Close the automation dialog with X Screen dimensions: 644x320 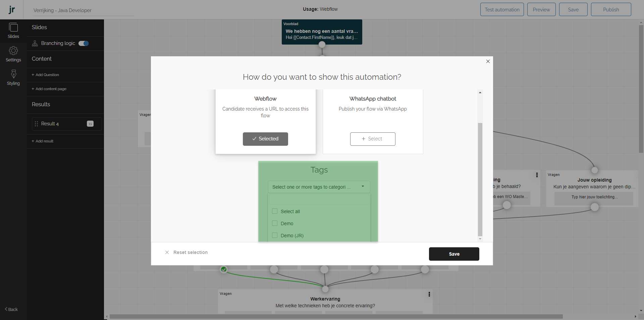point(488,61)
